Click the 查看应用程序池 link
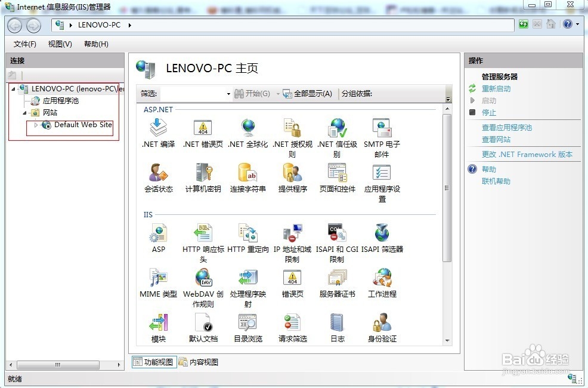This screenshot has height=388, width=588. click(507, 128)
